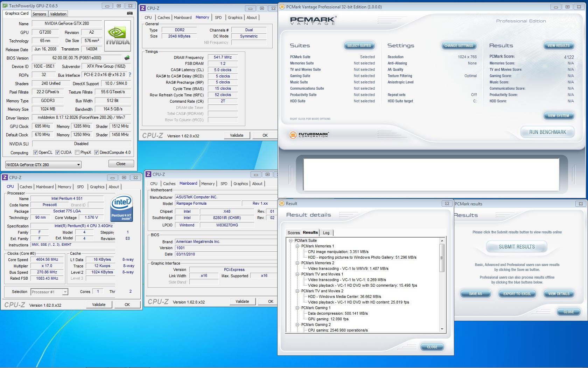Image resolution: width=588 pixels, height=368 pixels.
Task: Collapse the PCMark Memories 1 node
Action: [297, 246]
